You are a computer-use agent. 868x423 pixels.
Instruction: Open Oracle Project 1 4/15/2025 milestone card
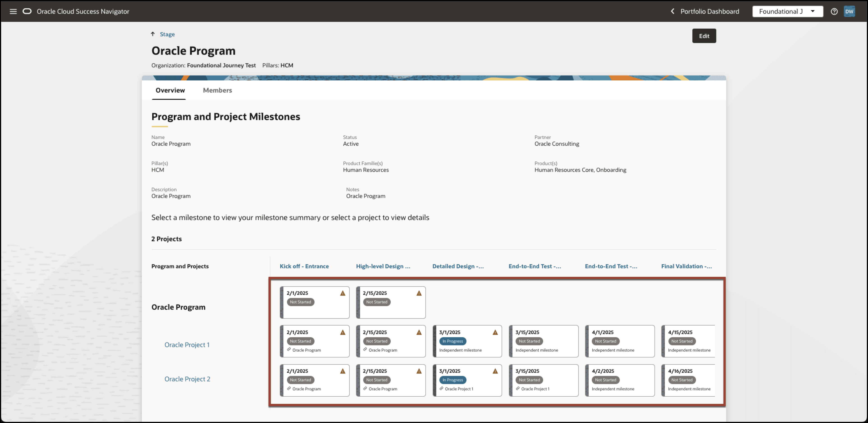coord(688,341)
